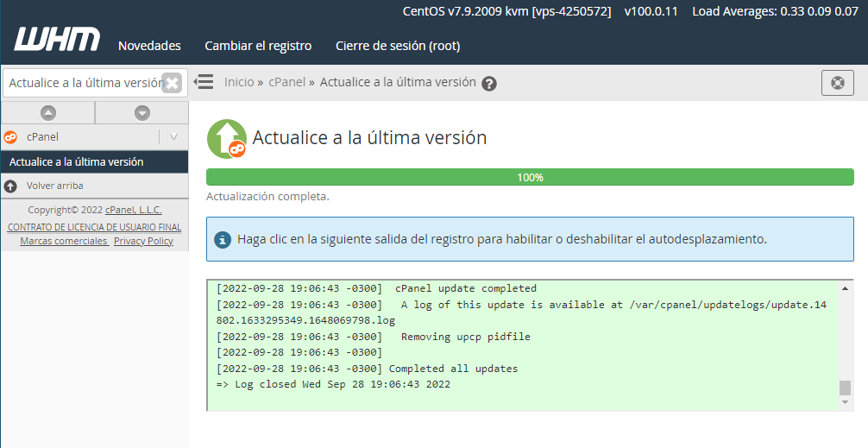Go to Inicio breadcrumb
This screenshot has height=448, width=868.
click(x=239, y=82)
